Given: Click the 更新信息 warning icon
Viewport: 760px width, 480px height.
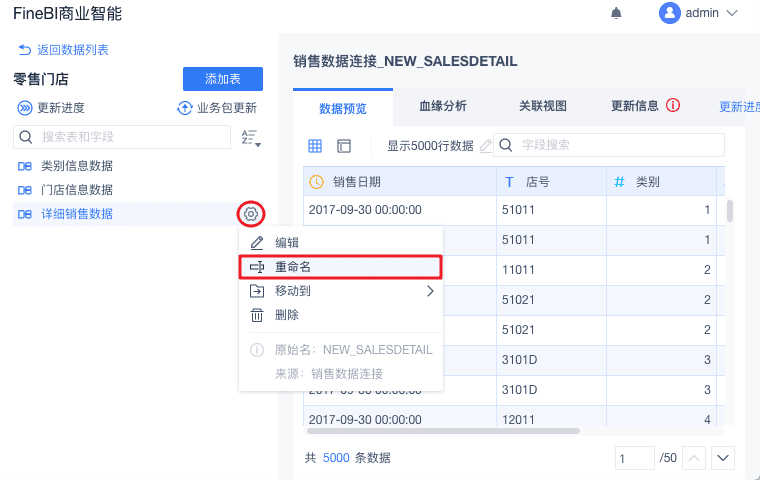Looking at the screenshot, I should point(673,105).
